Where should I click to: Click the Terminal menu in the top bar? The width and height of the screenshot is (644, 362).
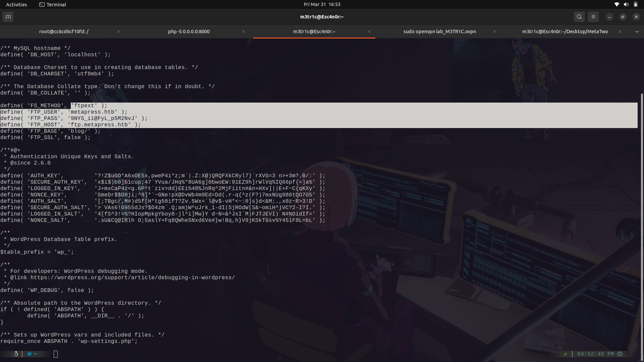[52, 4]
